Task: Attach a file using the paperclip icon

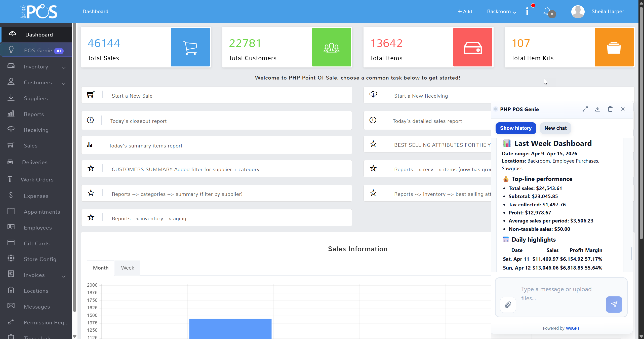Action: pos(508,305)
